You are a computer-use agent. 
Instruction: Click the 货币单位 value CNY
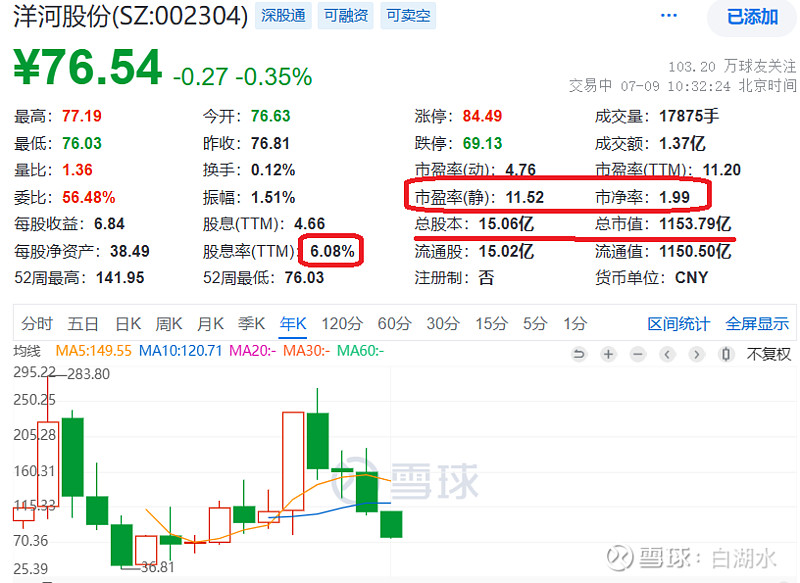[x=691, y=278]
